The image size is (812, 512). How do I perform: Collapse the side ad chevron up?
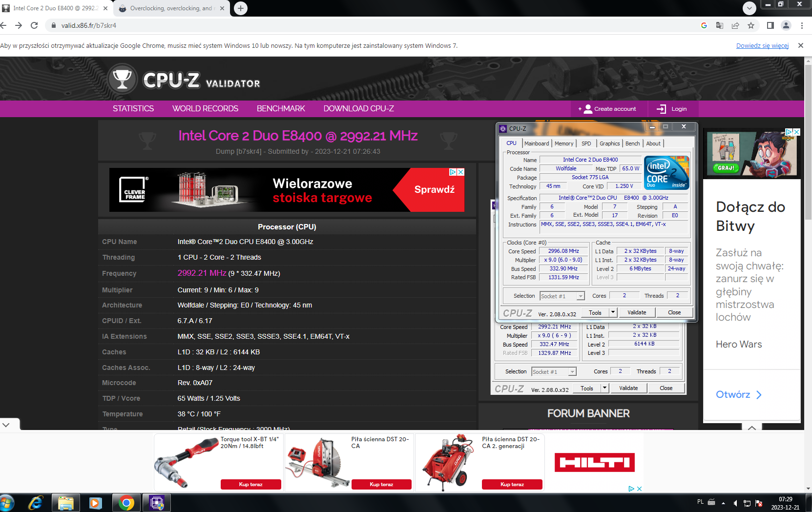pos(752,428)
